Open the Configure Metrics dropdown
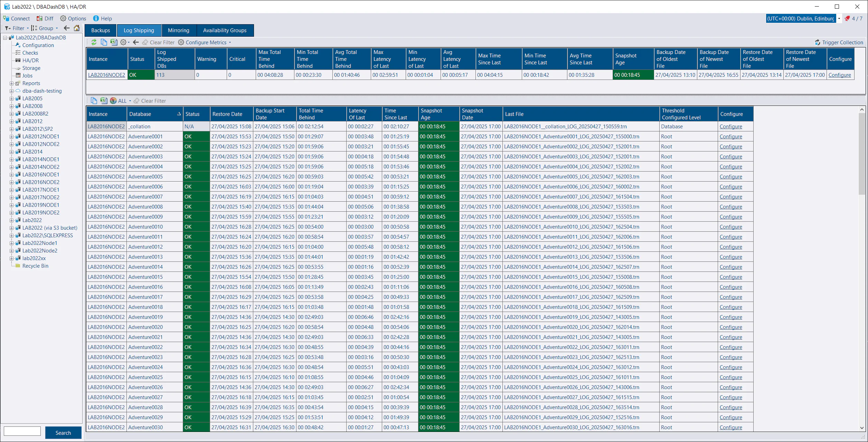 click(205, 42)
